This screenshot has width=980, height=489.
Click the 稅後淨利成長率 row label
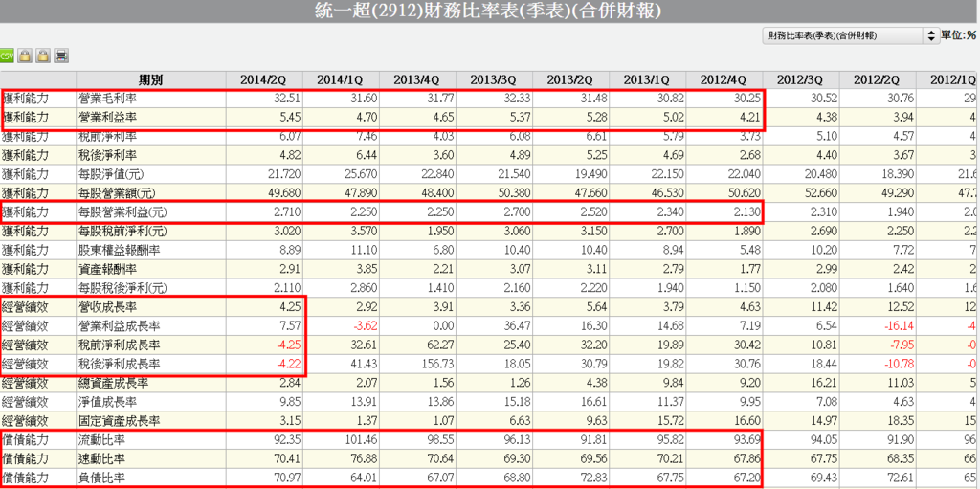120,364
